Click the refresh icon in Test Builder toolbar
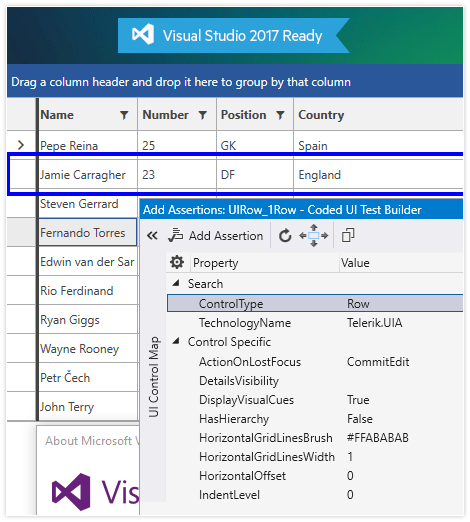 point(285,236)
